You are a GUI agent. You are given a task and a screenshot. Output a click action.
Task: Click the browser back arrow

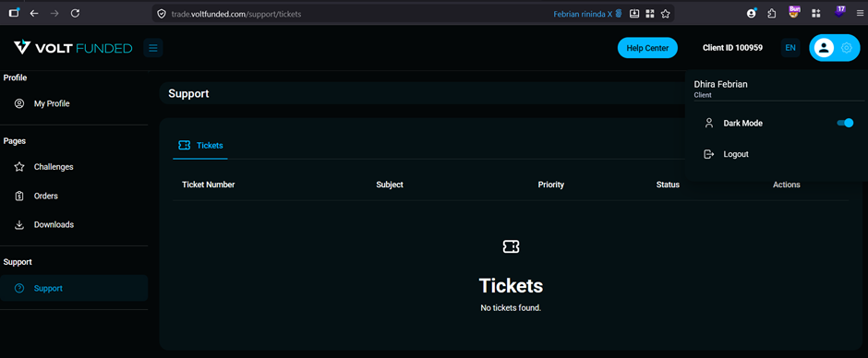coord(34,13)
